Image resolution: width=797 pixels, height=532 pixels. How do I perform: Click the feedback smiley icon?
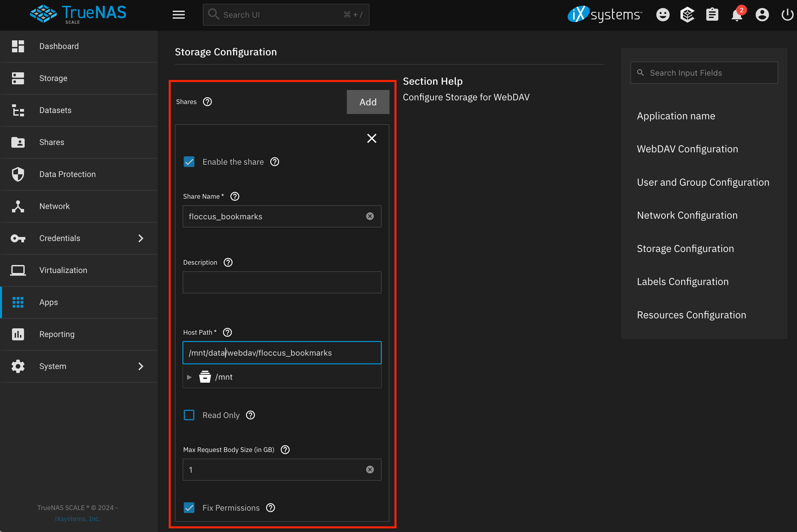(662, 15)
